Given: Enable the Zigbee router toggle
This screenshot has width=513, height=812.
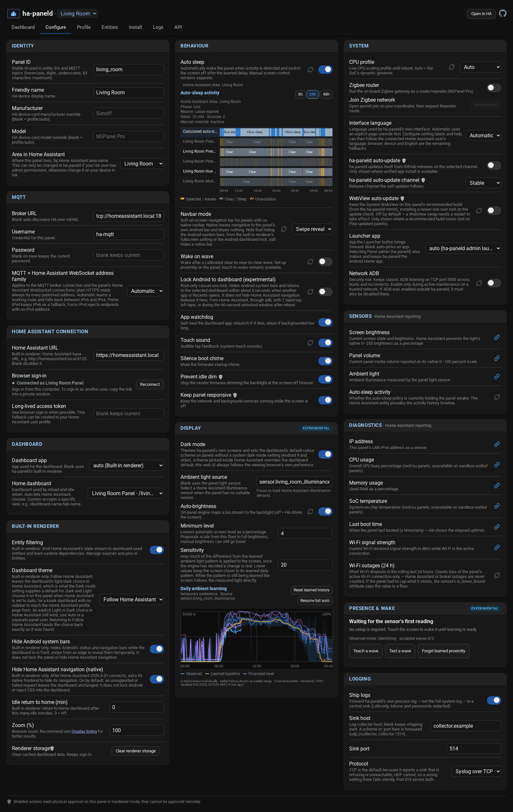Looking at the screenshot, I should [494, 88].
